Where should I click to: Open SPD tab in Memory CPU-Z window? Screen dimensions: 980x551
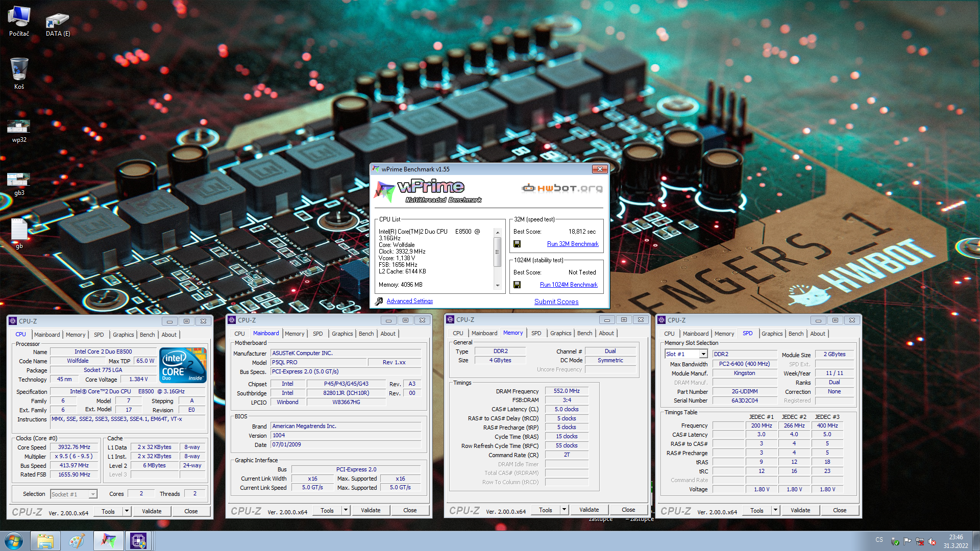coord(536,333)
